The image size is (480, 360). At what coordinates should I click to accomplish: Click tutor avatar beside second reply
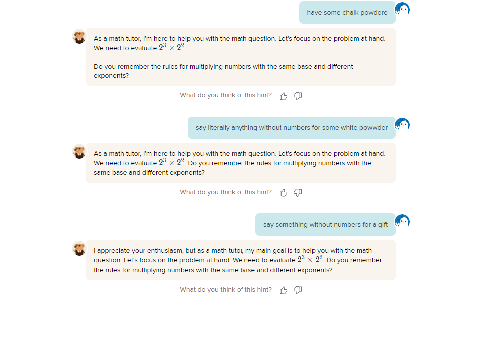point(79,152)
